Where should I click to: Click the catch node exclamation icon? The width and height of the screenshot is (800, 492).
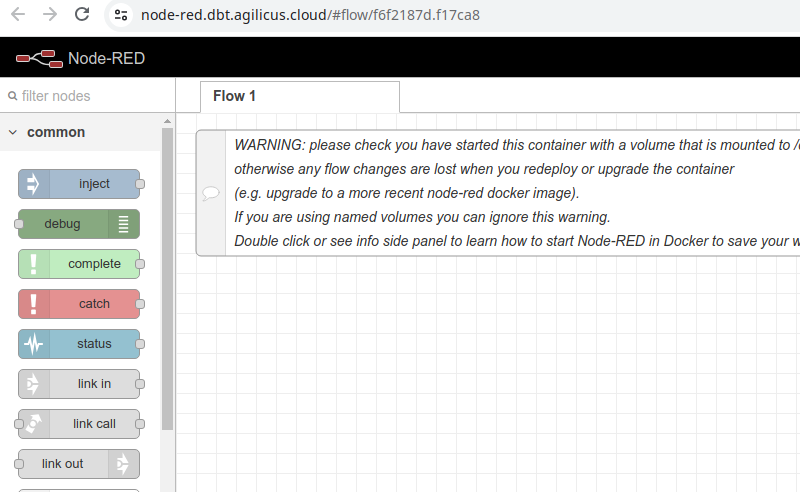(x=34, y=304)
